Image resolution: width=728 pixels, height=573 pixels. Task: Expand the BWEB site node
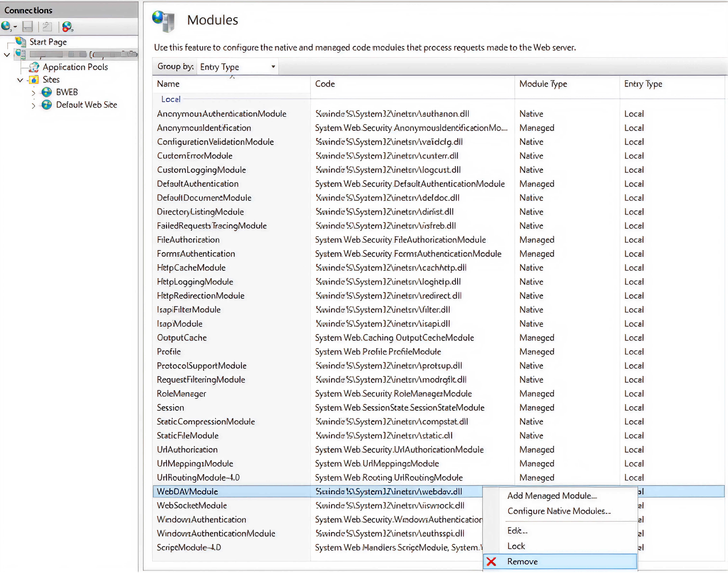click(x=33, y=93)
